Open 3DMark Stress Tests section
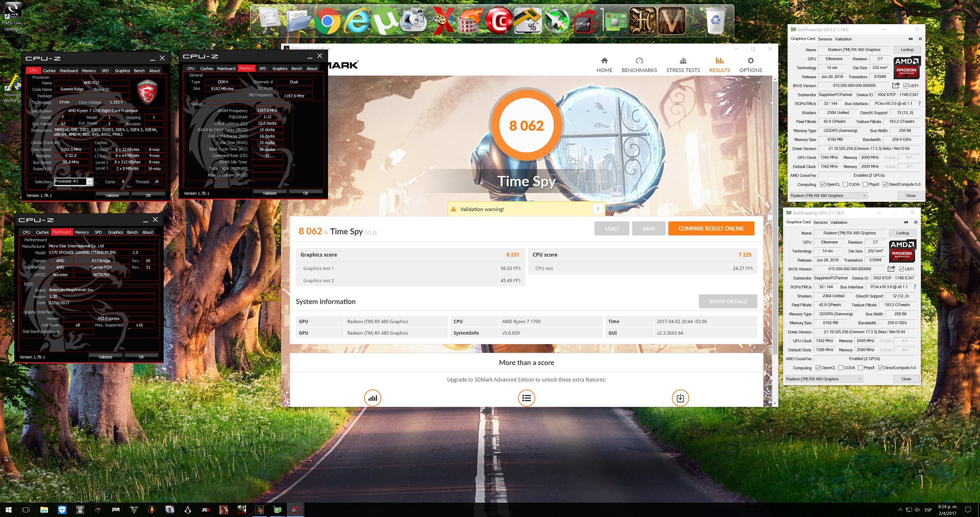This screenshot has width=980, height=517. (683, 65)
